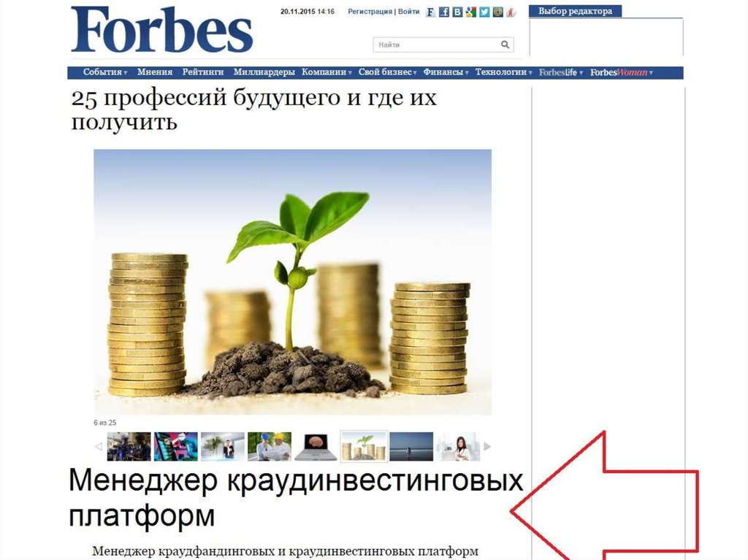The image size is (748, 560).
Task: Expand the Компании dropdown menu
Action: point(327,72)
